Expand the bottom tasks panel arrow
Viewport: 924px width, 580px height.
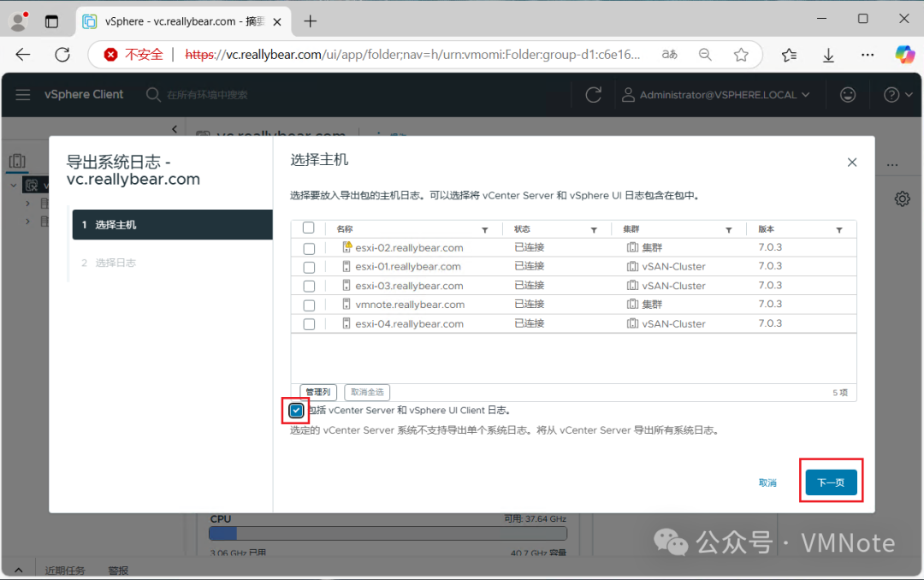pos(18,570)
